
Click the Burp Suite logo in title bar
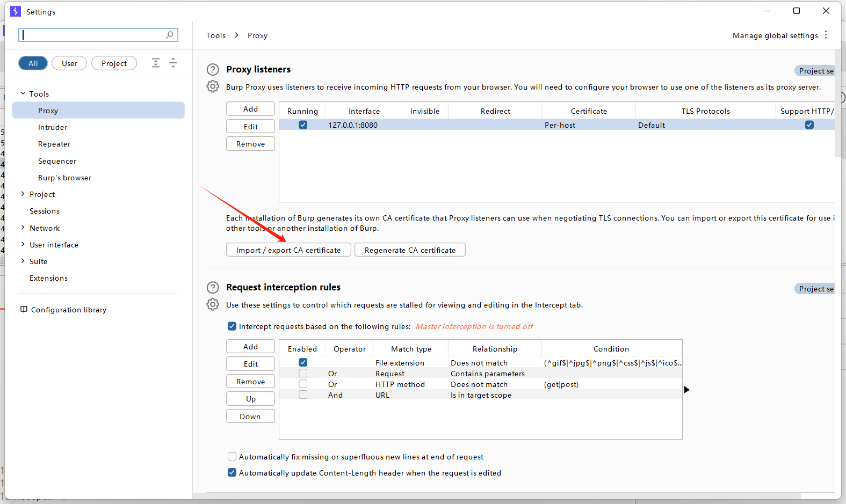[x=16, y=11]
